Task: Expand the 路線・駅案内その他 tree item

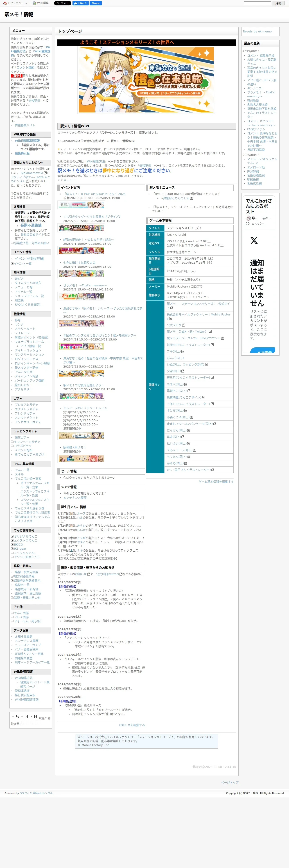Action: [12, 598]
